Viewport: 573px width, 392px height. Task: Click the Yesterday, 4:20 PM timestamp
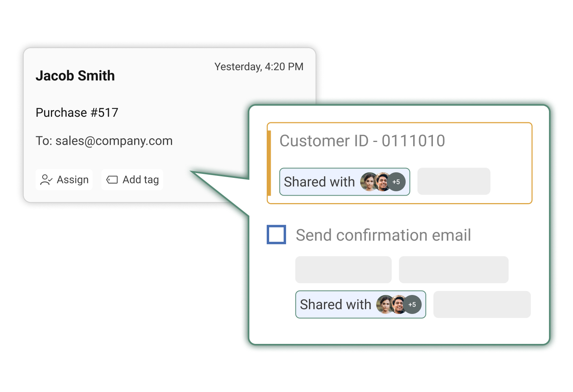pyautogui.click(x=259, y=67)
